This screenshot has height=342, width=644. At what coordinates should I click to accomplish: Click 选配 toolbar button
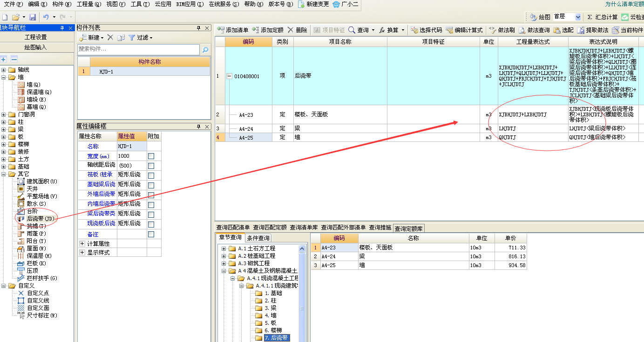tap(563, 30)
